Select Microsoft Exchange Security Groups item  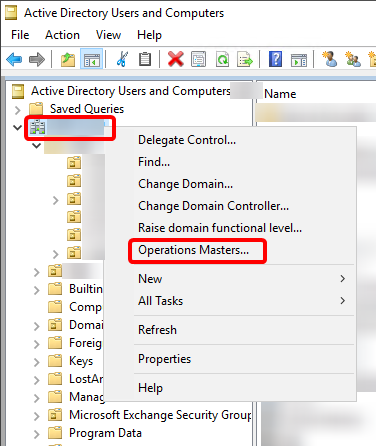160,415
